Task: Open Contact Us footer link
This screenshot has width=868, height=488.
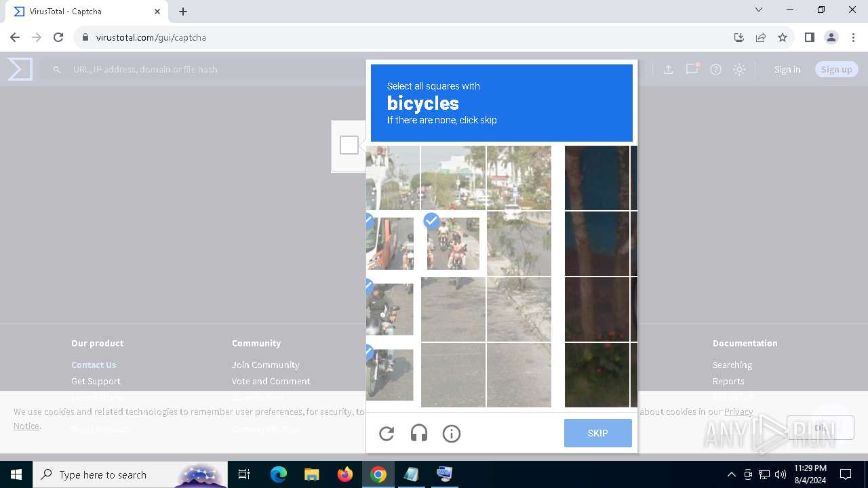Action: (94, 365)
